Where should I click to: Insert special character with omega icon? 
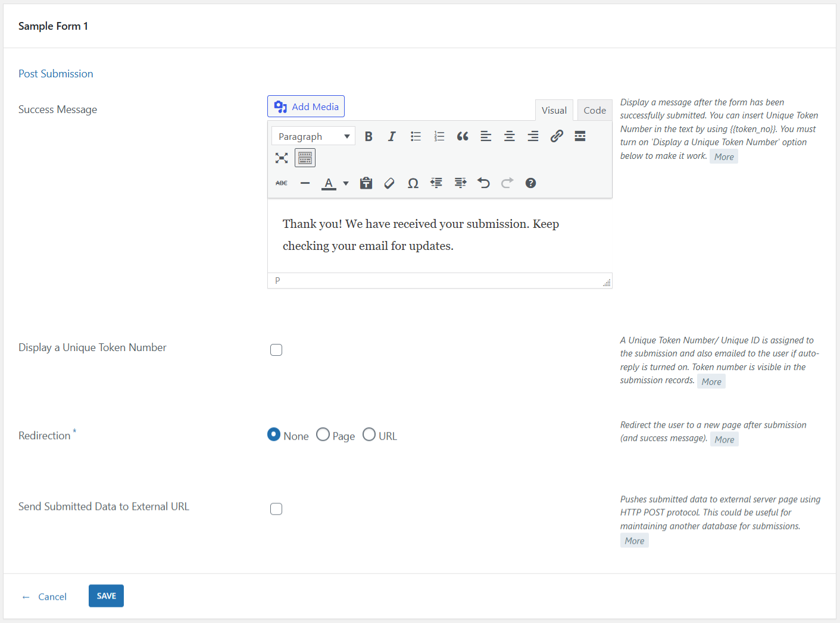click(413, 183)
